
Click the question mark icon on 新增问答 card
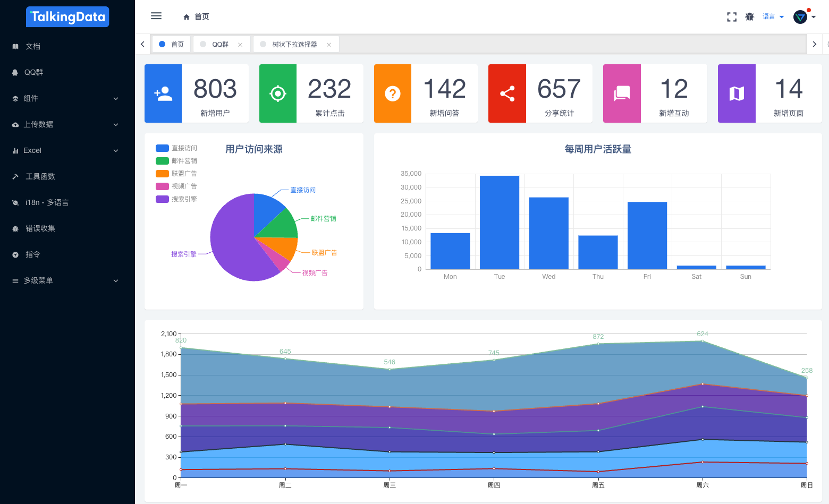[x=393, y=94]
